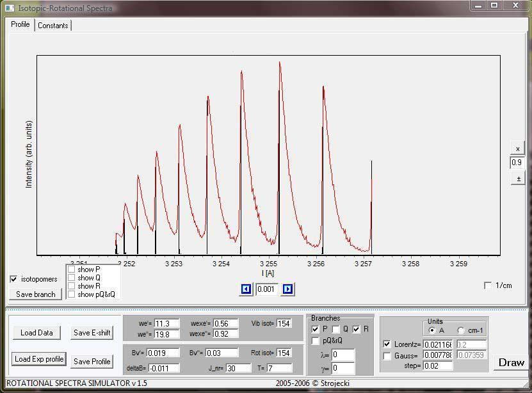Viewport: 532px width, 393px height.
Task: Click the 2005-2006 © Strojecki status text
Action: 312,383
